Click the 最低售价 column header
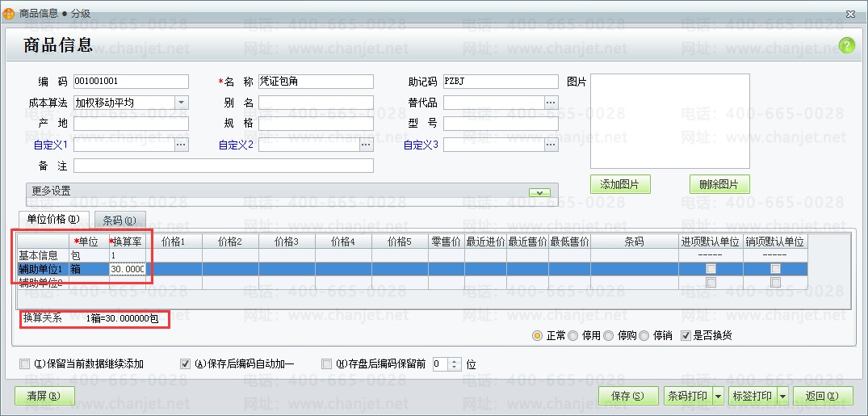 tap(569, 242)
